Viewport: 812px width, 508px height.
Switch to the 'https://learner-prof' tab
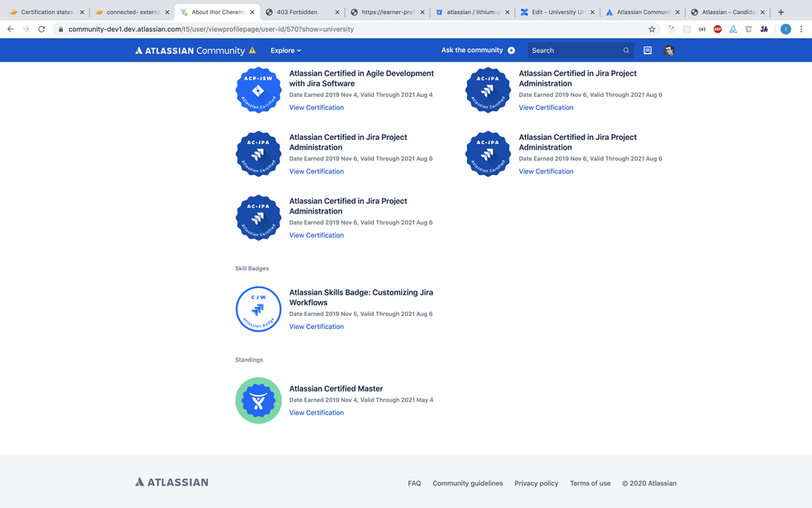coord(387,12)
